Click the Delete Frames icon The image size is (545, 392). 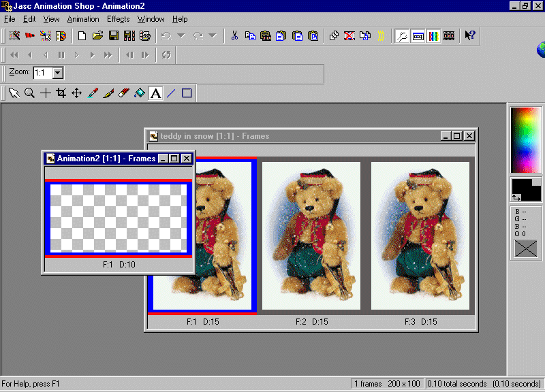click(x=349, y=35)
